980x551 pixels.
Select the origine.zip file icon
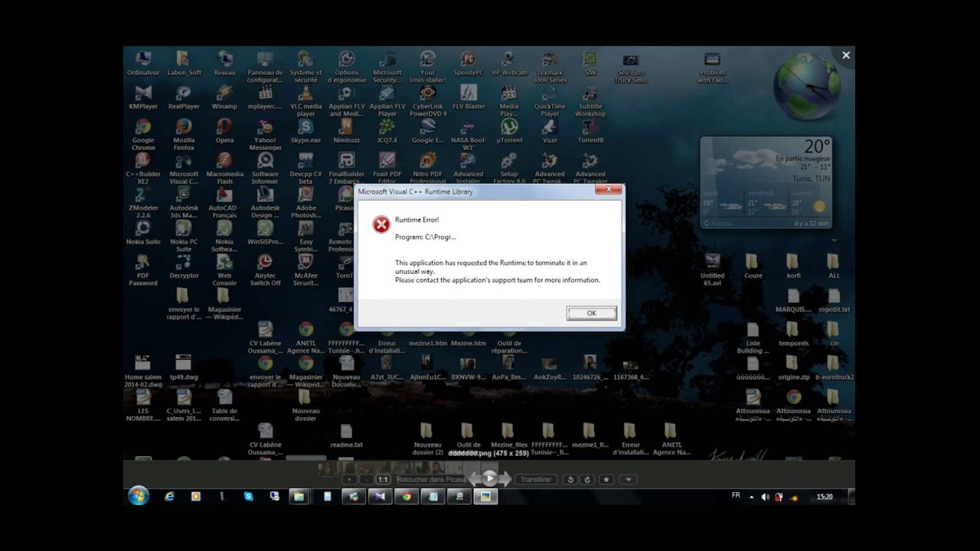(793, 369)
